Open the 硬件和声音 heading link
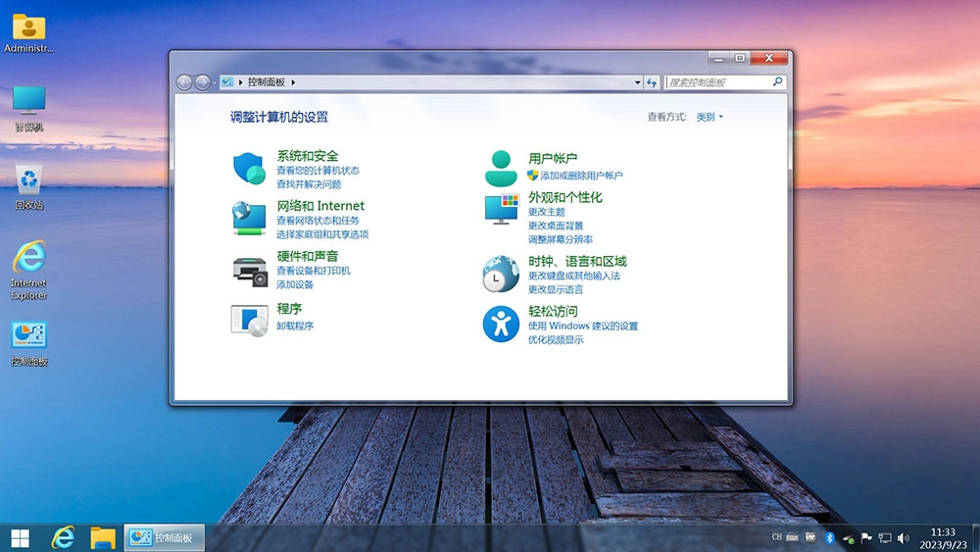980x552 pixels. tap(308, 256)
